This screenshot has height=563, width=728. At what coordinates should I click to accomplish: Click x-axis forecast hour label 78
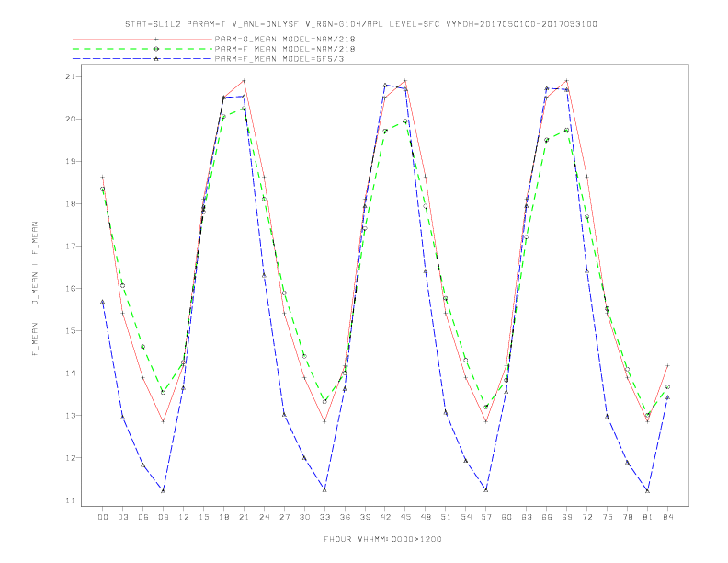point(628,517)
